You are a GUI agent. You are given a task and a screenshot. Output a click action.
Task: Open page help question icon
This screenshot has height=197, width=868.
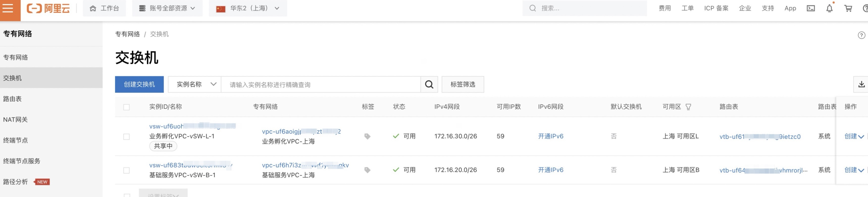coord(861,35)
